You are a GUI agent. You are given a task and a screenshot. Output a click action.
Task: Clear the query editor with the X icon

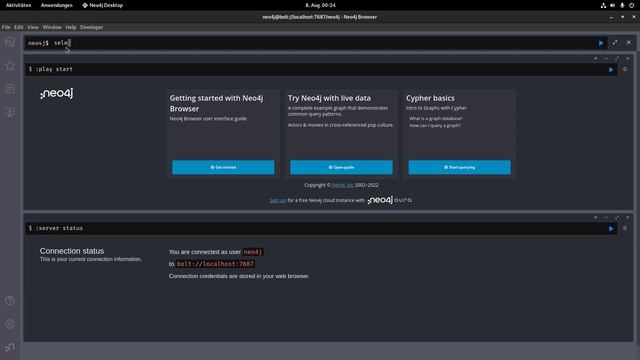(x=629, y=42)
